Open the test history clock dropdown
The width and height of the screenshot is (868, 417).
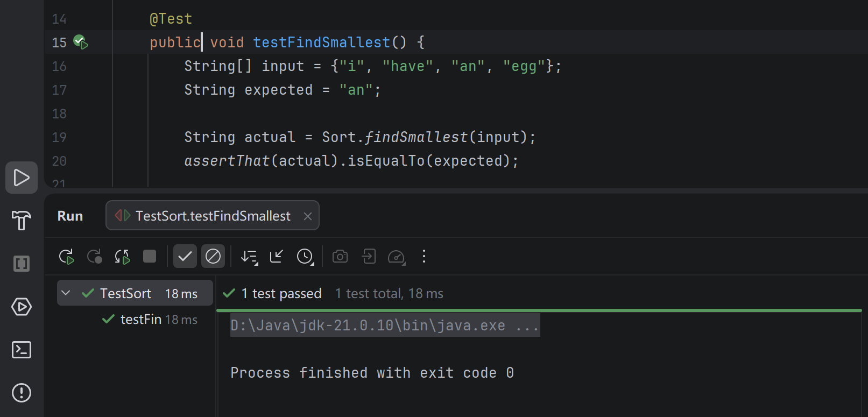point(305,257)
